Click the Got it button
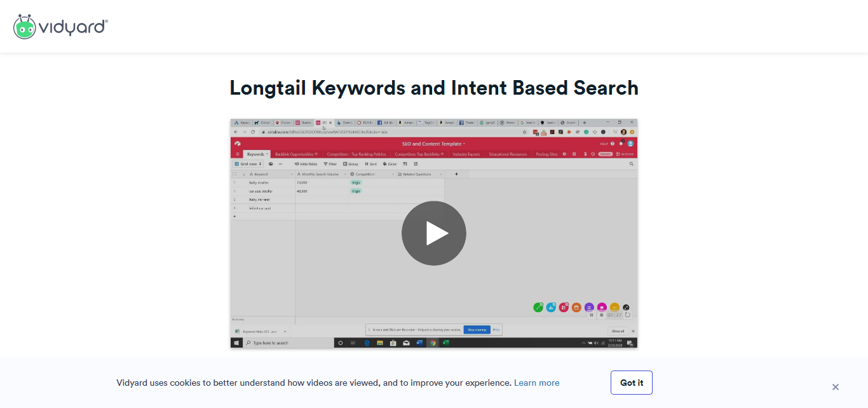Viewport: 868px width, 408px height. click(631, 383)
